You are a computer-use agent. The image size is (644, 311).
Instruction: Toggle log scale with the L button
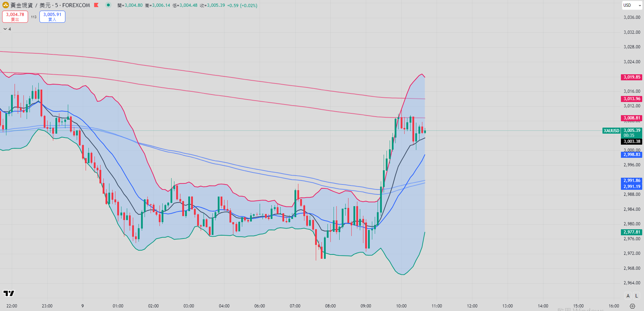pos(637,296)
